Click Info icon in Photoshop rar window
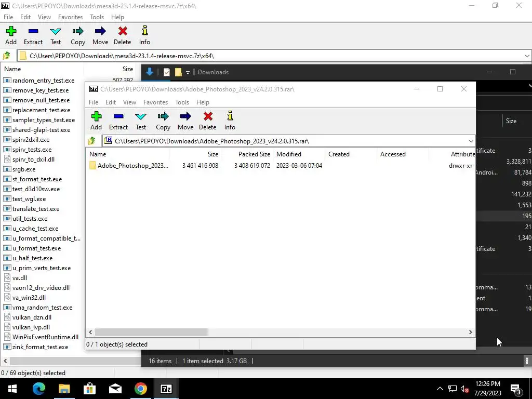532x399 pixels. (230, 116)
